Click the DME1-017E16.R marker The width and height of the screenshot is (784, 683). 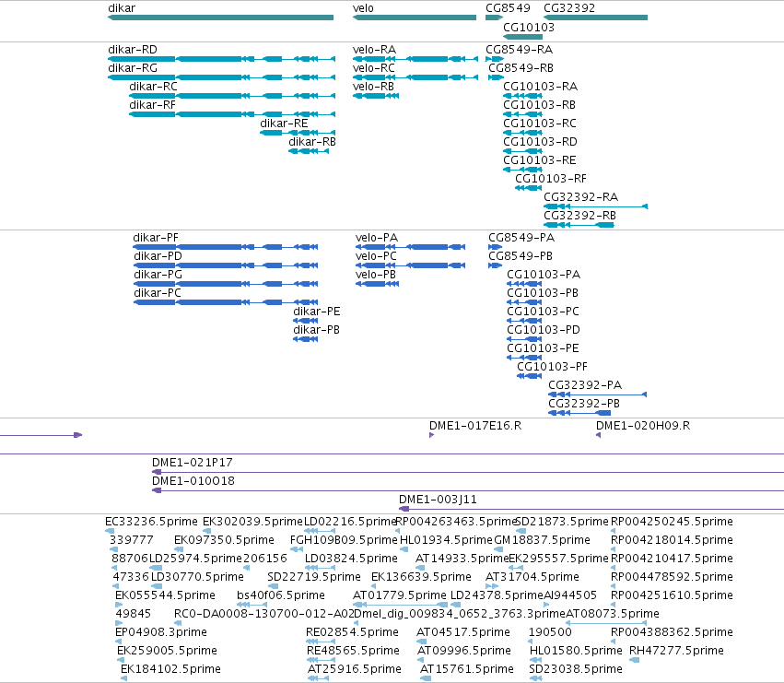pyautogui.click(x=431, y=435)
